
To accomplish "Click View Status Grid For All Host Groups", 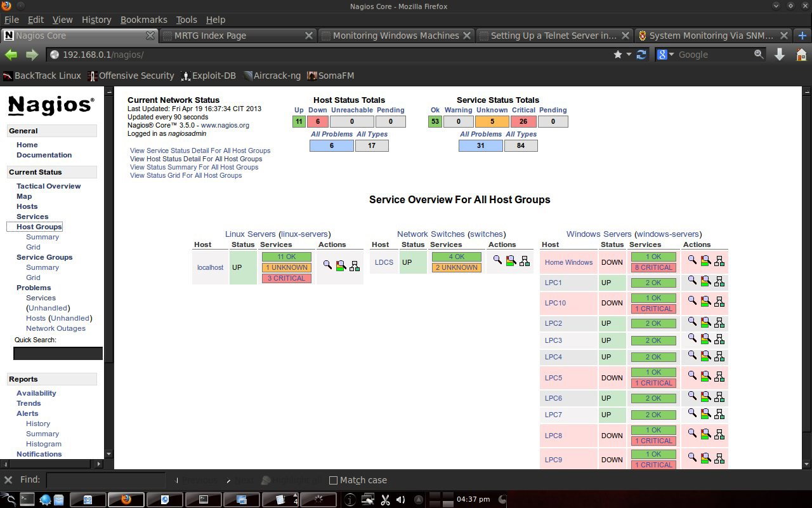I will pyautogui.click(x=186, y=175).
